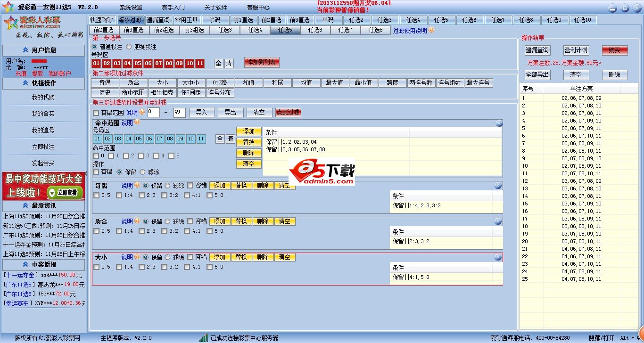The image size is (644, 343).
Task: Add the 012路 filter condition
Action: [x=220, y=83]
